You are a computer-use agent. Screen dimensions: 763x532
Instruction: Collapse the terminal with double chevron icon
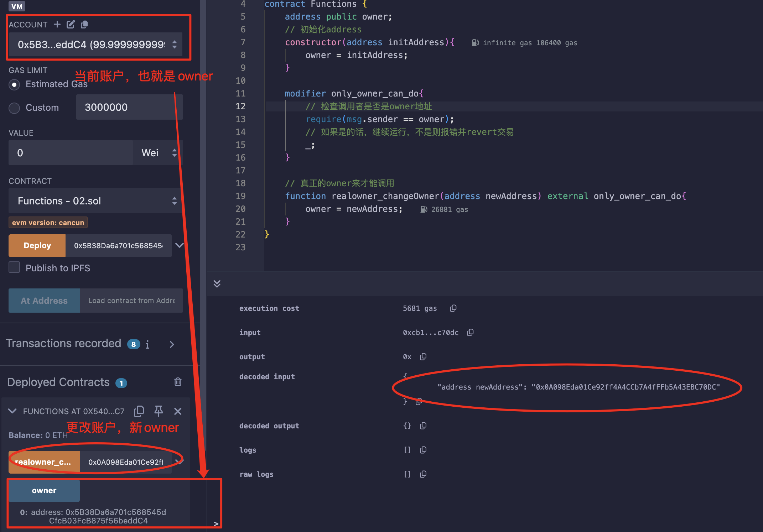pyautogui.click(x=217, y=283)
